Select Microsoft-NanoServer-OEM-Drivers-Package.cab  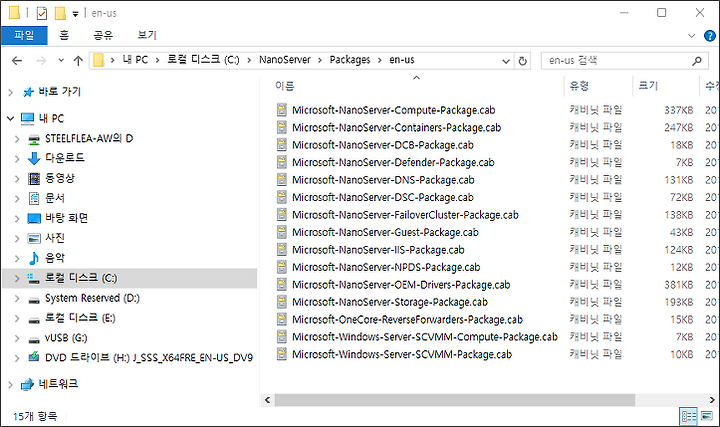pyautogui.click(x=401, y=285)
